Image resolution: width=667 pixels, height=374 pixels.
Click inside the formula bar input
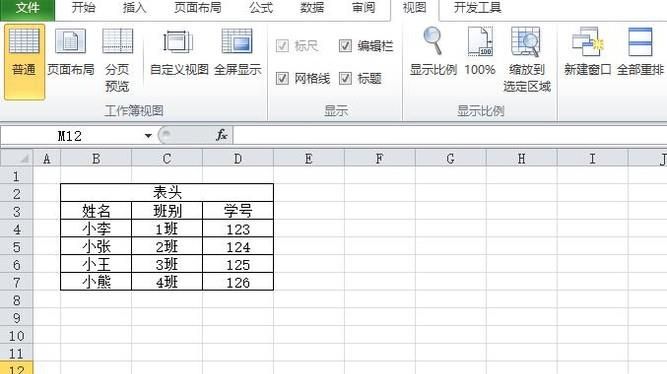point(450,136)
